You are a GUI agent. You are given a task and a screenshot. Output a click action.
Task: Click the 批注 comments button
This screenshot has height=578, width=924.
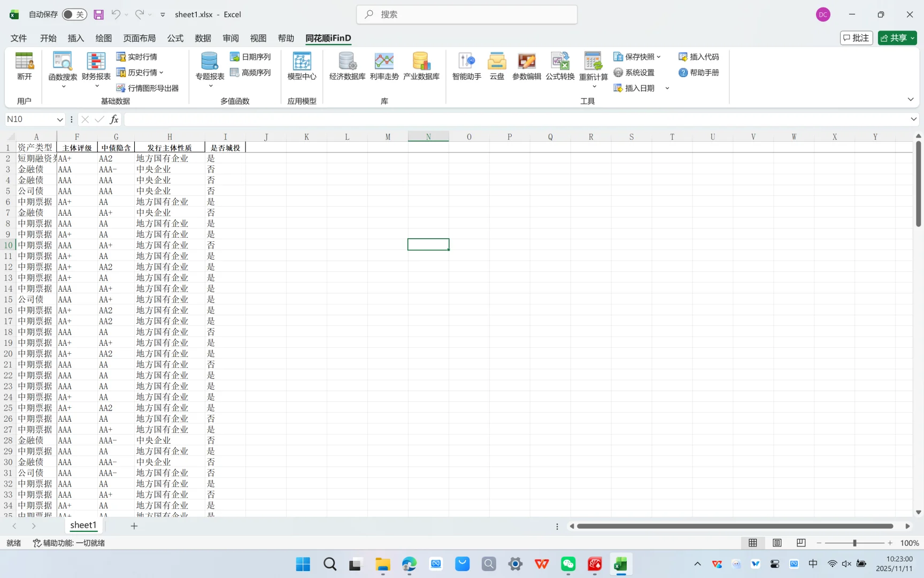(x=857, y=38)
